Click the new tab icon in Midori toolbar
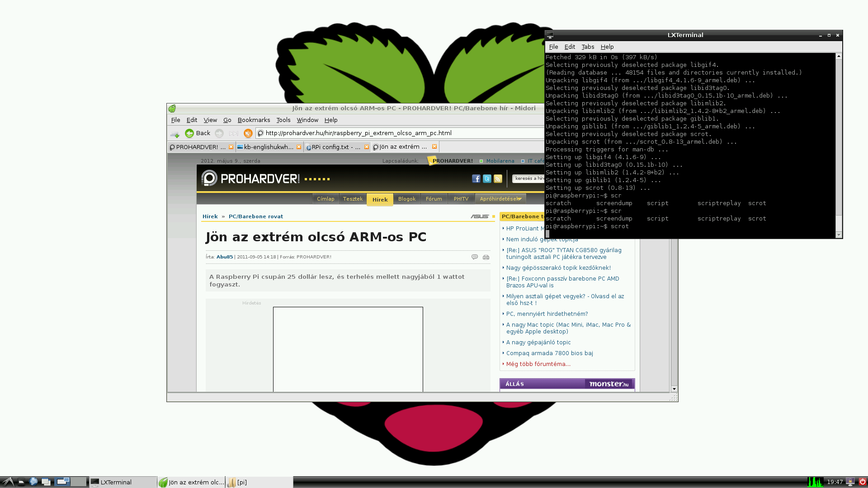This screenshot has width=868, height=488. pos(175,134)
